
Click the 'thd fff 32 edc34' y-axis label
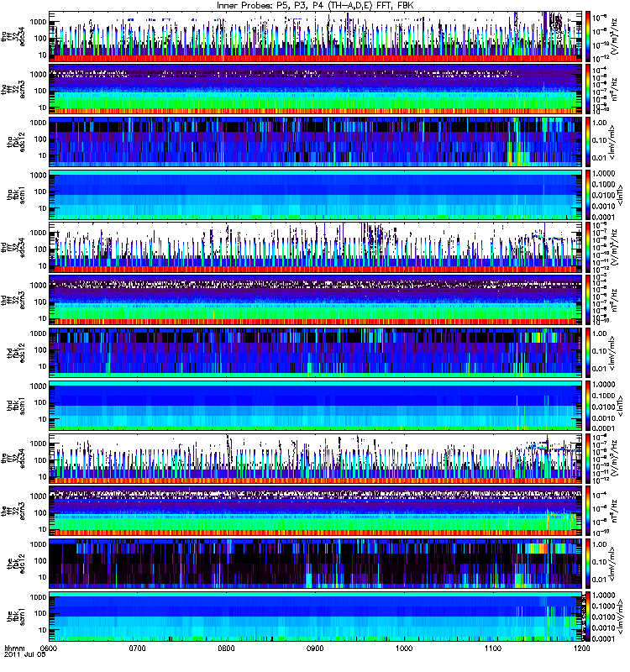pos(13,247)
